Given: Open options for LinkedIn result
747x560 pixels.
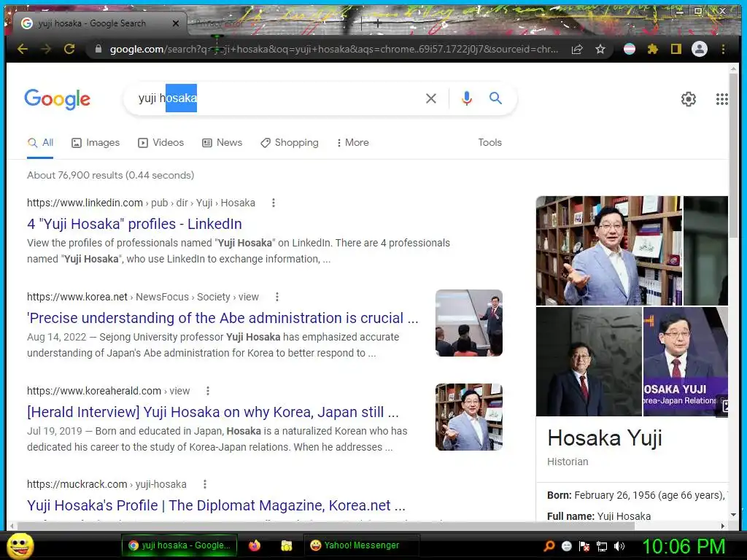Looking at the screenshot, I should tap(274, 203).
